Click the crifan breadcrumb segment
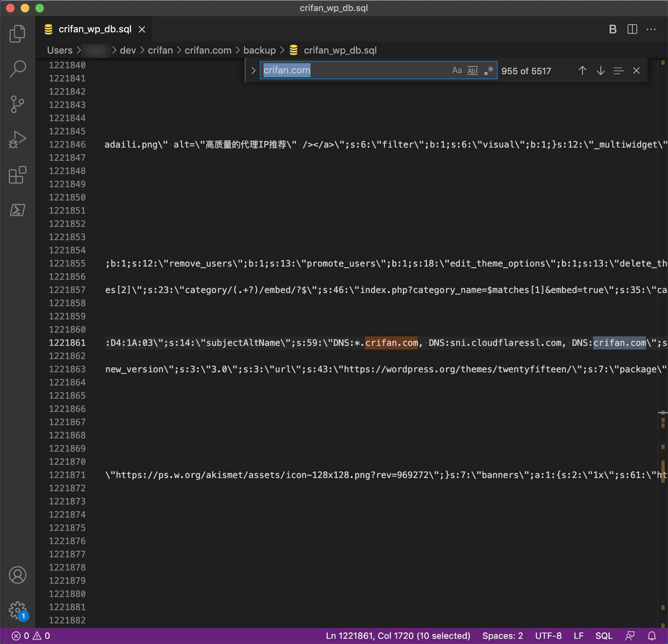 pos(160,50)
